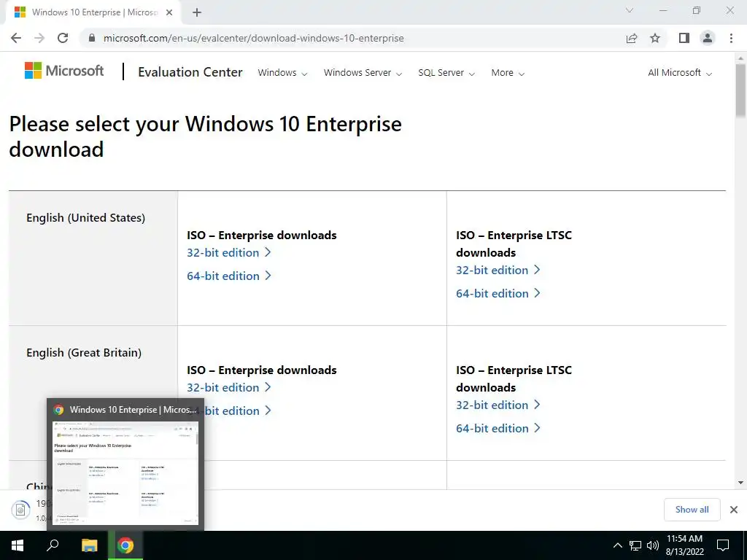Open Evaluation Center home link
This screenshot has height=560, width=747.
tap(190, 72)
